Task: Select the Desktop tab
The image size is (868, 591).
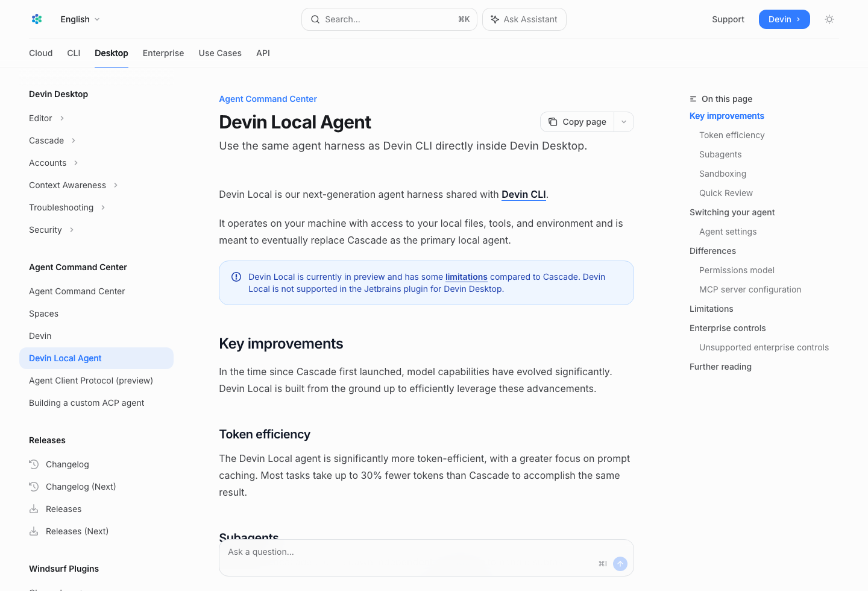Action: pyautogui.click(x=112, y=53)
